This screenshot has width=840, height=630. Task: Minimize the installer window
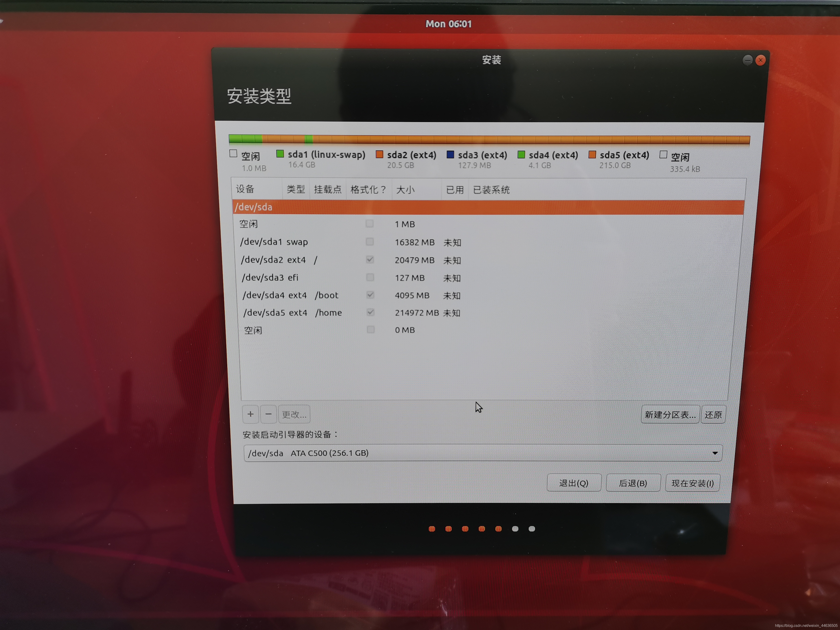tap(747, 60)
